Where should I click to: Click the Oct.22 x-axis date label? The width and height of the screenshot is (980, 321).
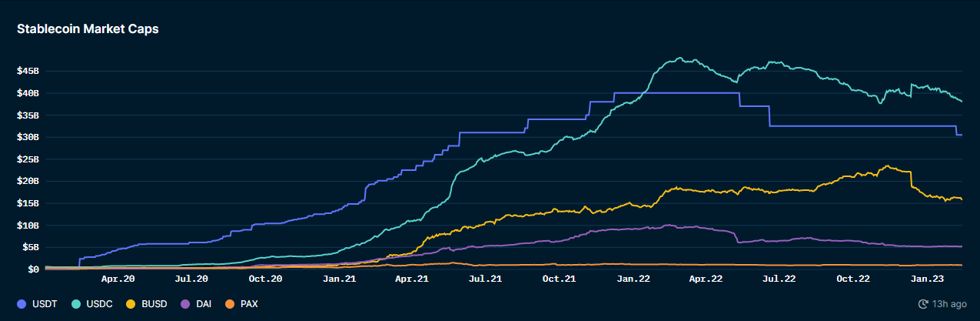(853, 279)
